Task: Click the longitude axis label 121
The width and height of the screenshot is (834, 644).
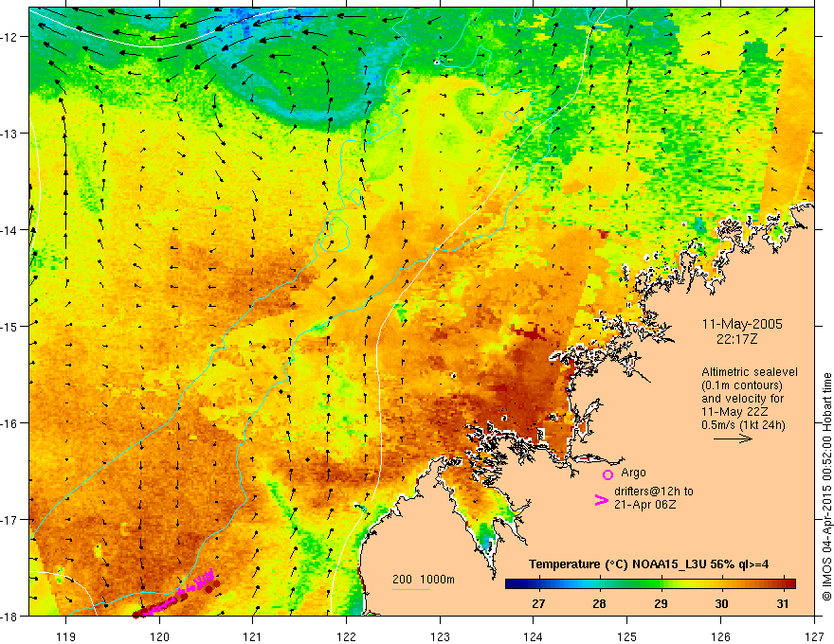Action: [253, 636]
